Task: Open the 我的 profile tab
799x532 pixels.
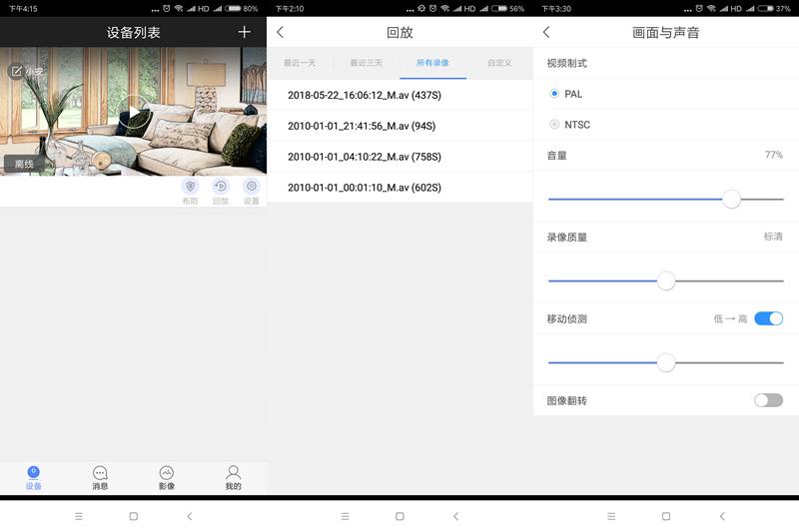Action: point(234,478)
